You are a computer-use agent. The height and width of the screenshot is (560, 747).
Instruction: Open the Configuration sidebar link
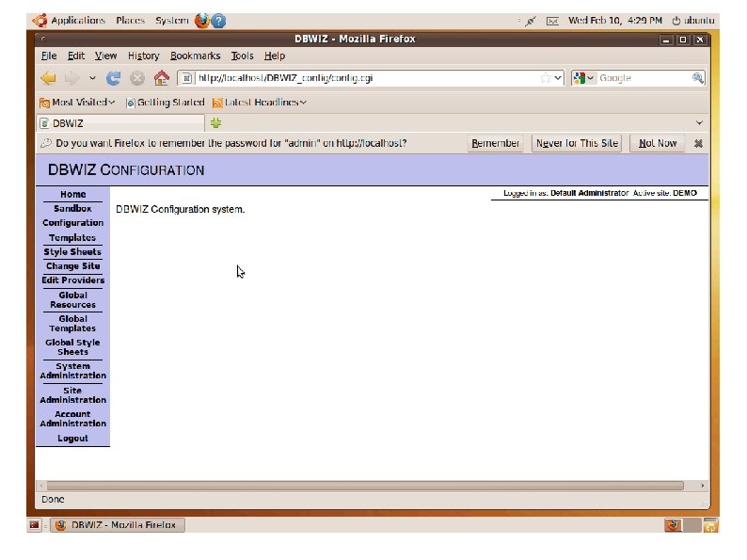tap(72, 223)
